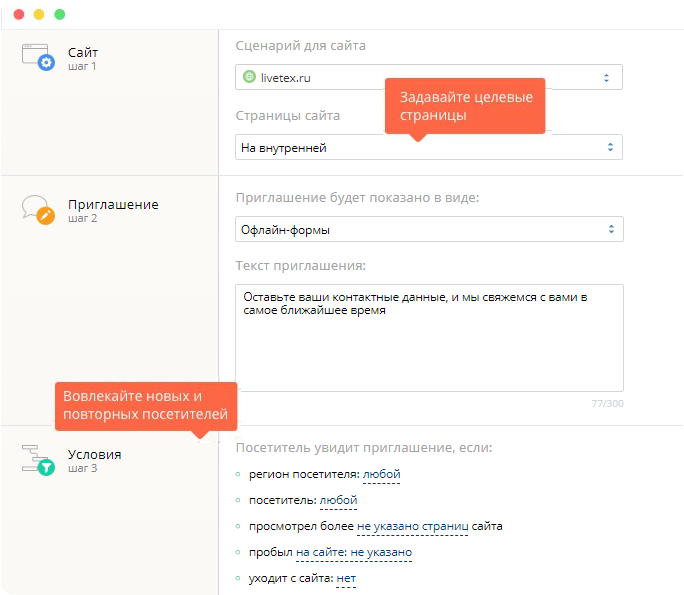Click the Условия funnel filter icon
This screenshot has width=684, height=595.
coord(38,460)
